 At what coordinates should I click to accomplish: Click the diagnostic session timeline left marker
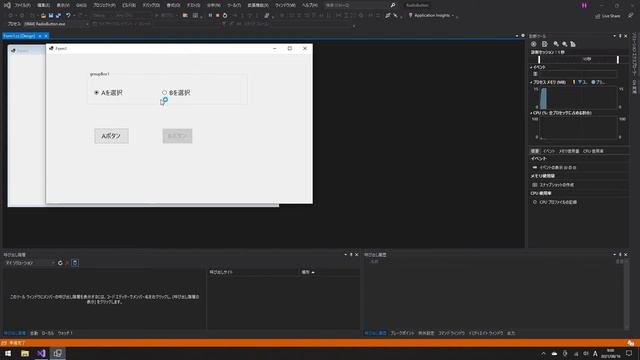tap(539, 60)
